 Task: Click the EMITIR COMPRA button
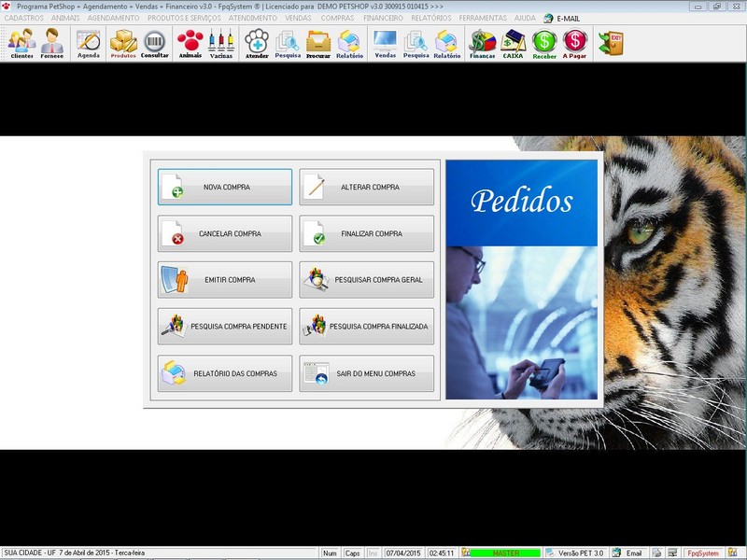coord(225,279)
